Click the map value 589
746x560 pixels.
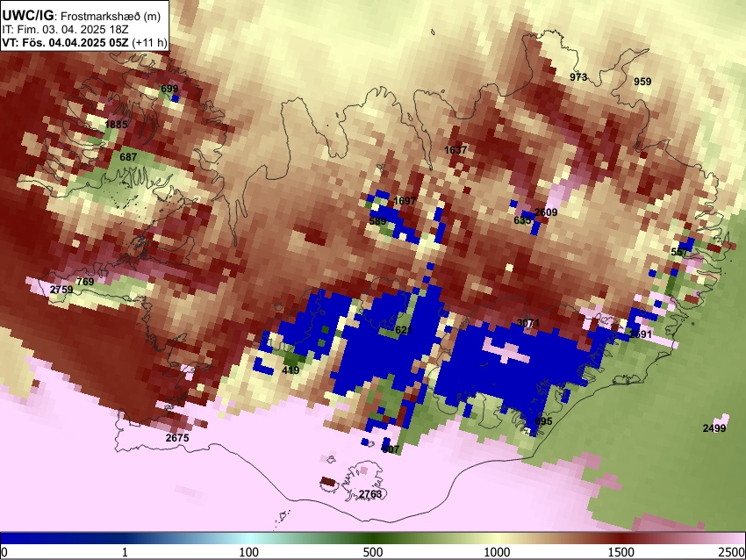pyautogui.click(x=377, y=222)
